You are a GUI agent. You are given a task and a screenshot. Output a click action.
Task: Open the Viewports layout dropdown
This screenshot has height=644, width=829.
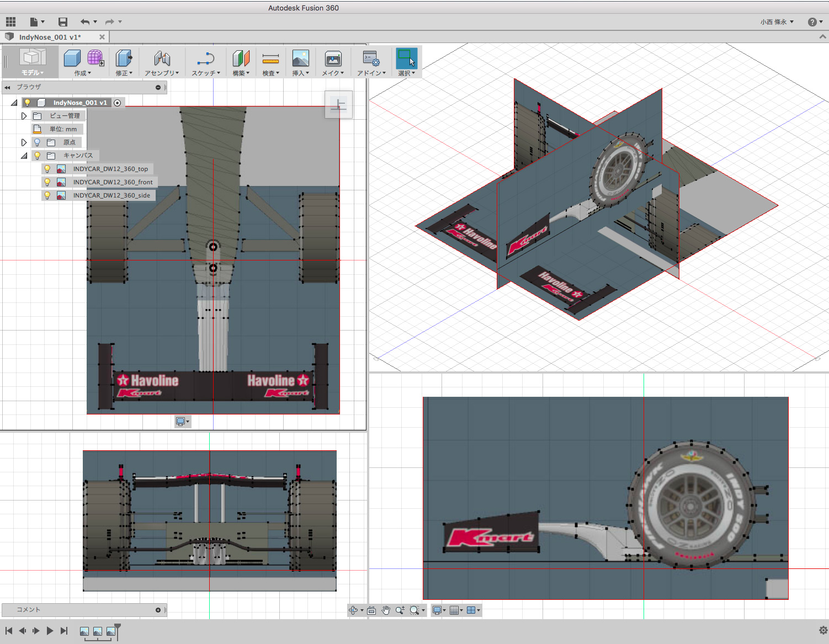[x=473, y=610]
